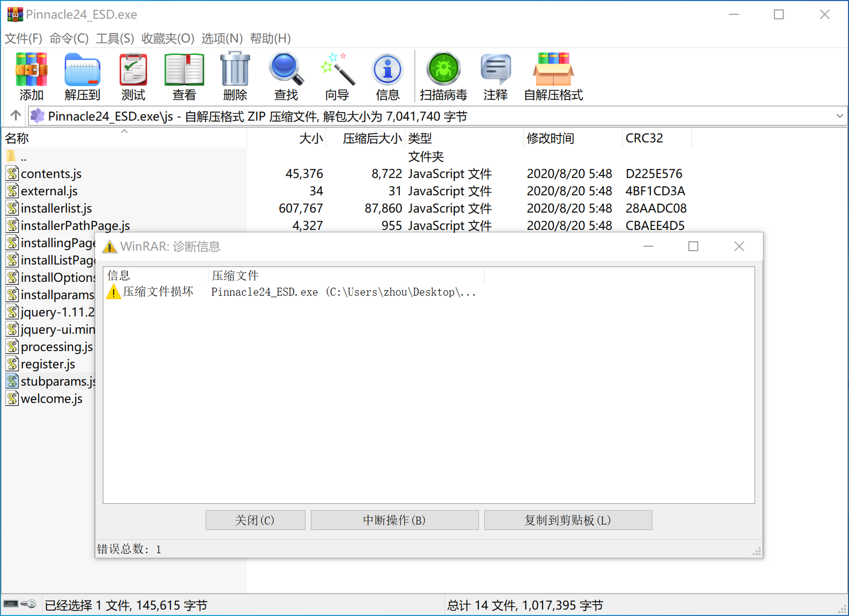
Task: Click the 压缩文件 column header in the dialog
Action: [346, 275]
